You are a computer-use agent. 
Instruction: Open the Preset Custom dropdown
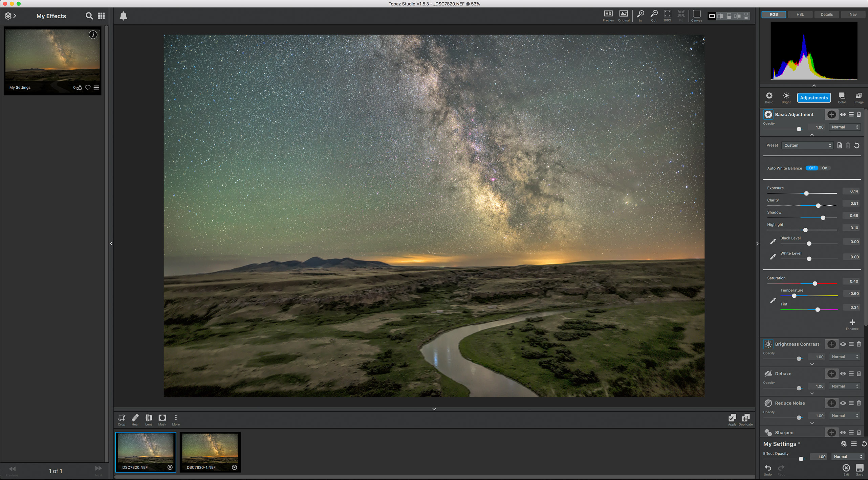pos(807,145)
